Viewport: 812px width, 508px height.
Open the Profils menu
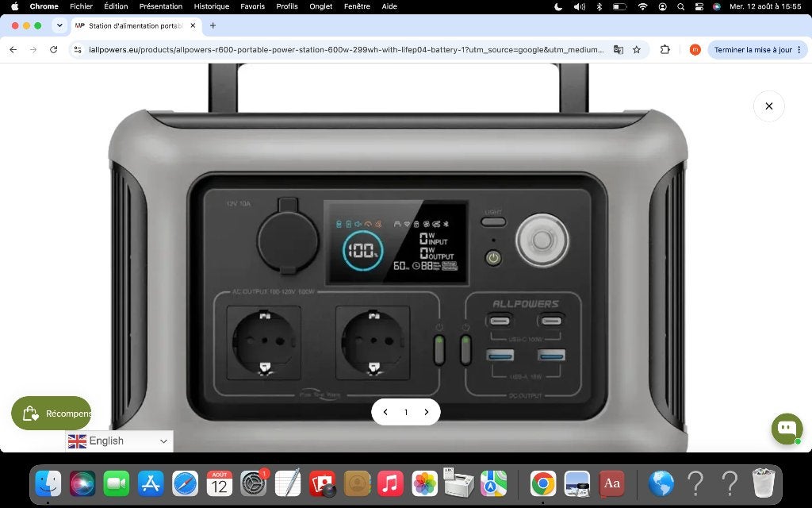[x=287, y=6]
